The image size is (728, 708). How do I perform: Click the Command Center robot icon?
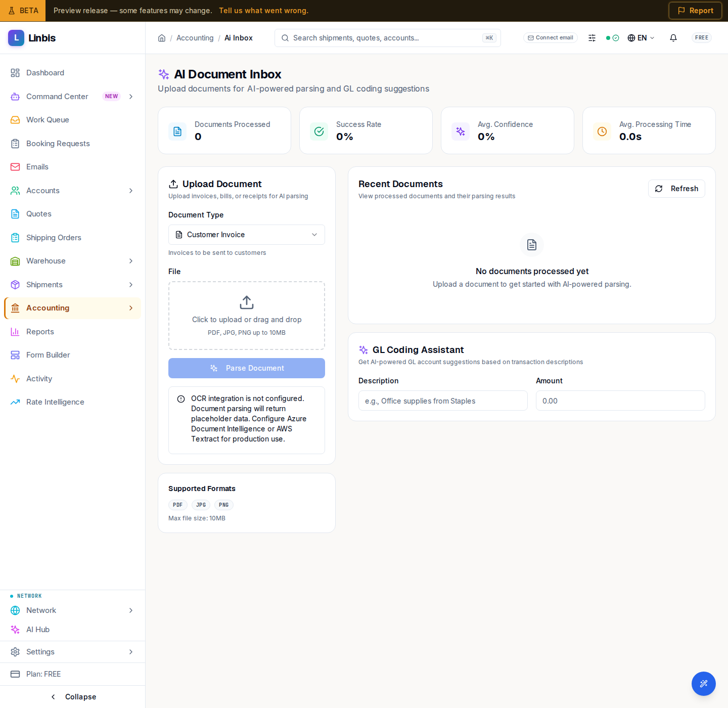[x=15, y=97]
